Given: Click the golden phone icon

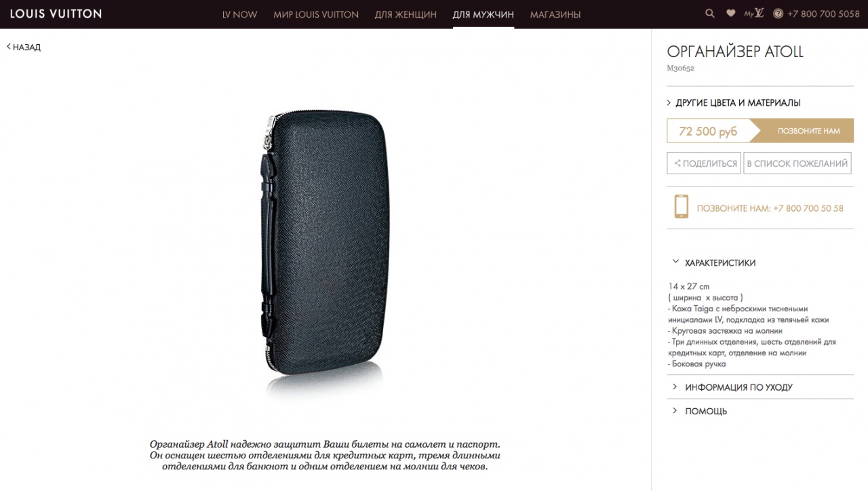Looking at the screenshot, I should pyautogui.click(x=682, y=206).
